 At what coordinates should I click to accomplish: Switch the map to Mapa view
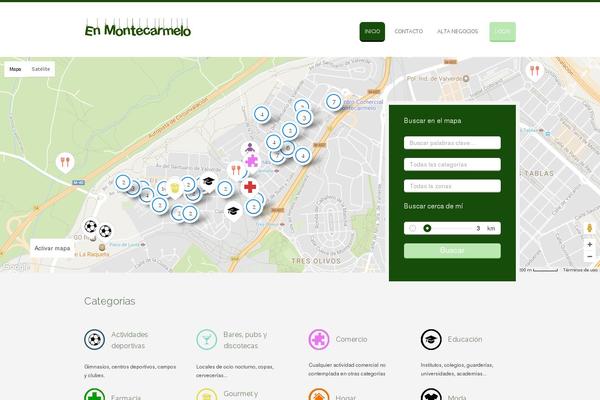[x=15, y=69]
